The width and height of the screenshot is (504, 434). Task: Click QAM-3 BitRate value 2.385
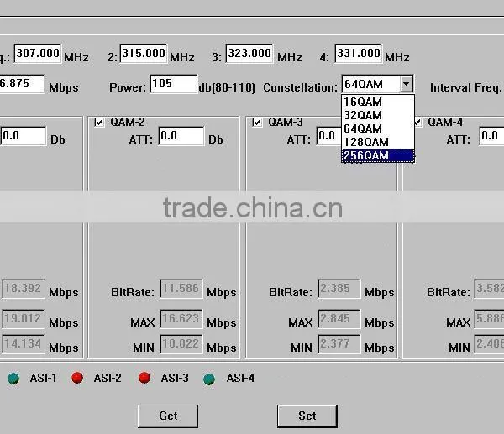tap(339, 289)
